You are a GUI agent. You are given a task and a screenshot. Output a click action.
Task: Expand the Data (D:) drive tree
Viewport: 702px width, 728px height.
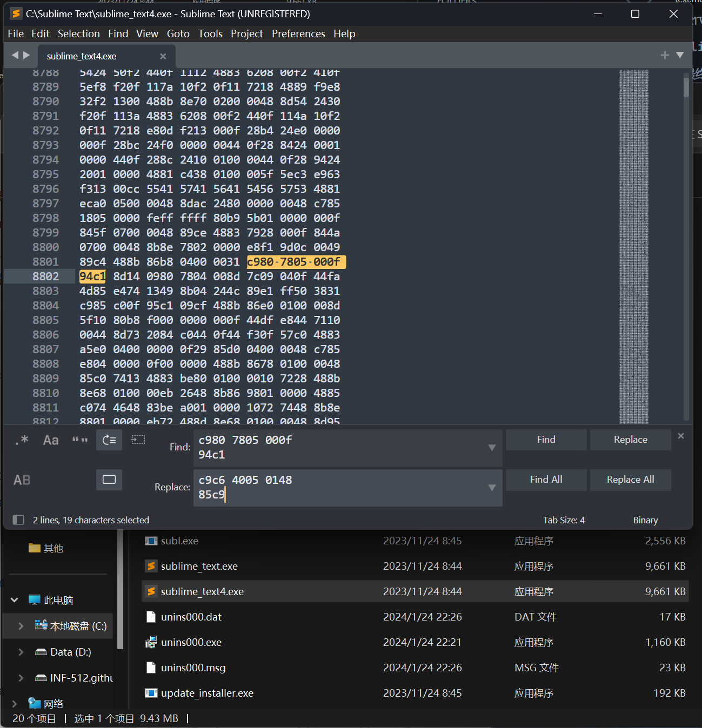tap(21, 652)
